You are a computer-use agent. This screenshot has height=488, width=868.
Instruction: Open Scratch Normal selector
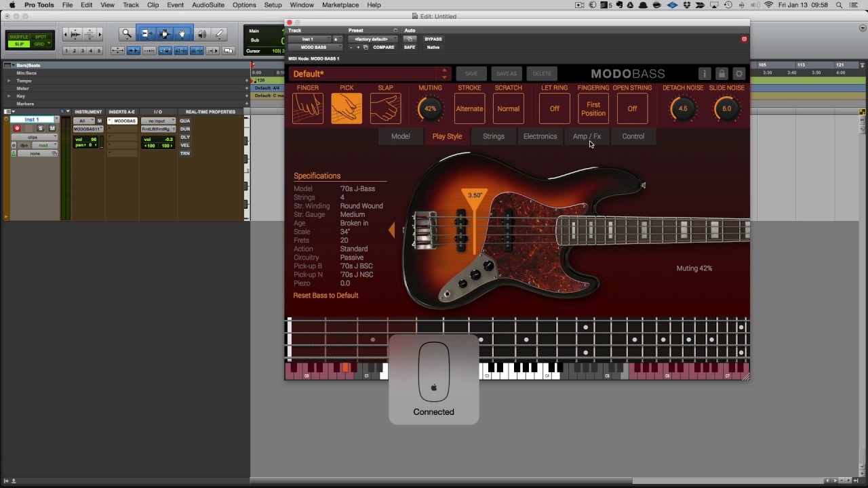508,108
